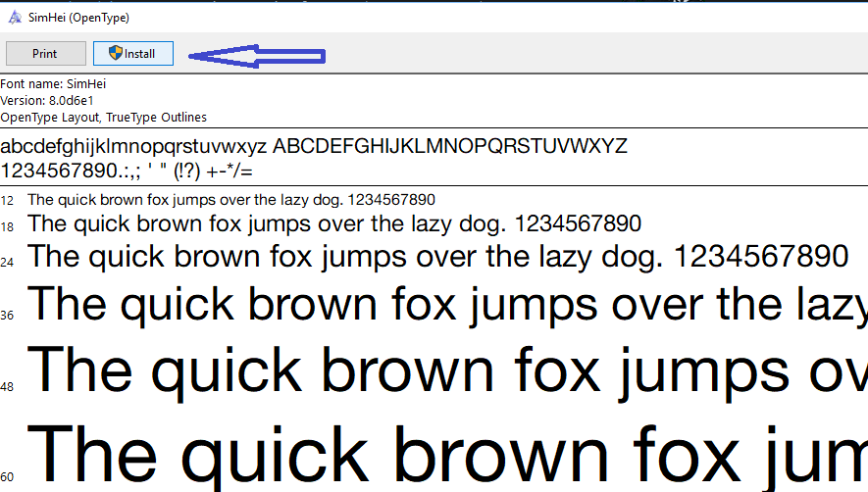Viewport: 868px width, 492px height.
Task: Click the 'Font name: SimHei' line
Action: pyautogui.click(x=53, y=84)
